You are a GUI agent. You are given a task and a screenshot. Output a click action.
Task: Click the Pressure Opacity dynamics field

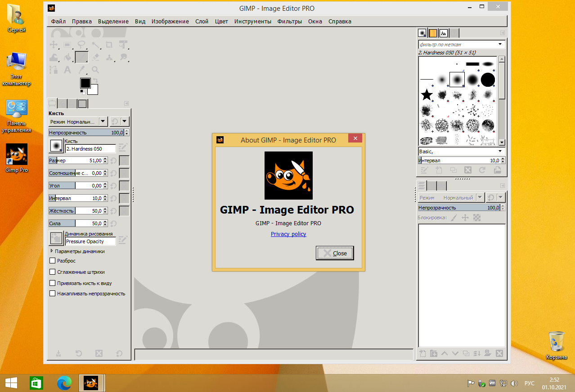point(90,241)
